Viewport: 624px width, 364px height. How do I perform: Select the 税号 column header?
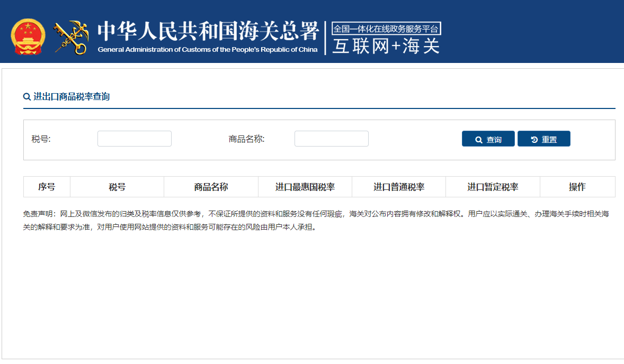point(117,186)
